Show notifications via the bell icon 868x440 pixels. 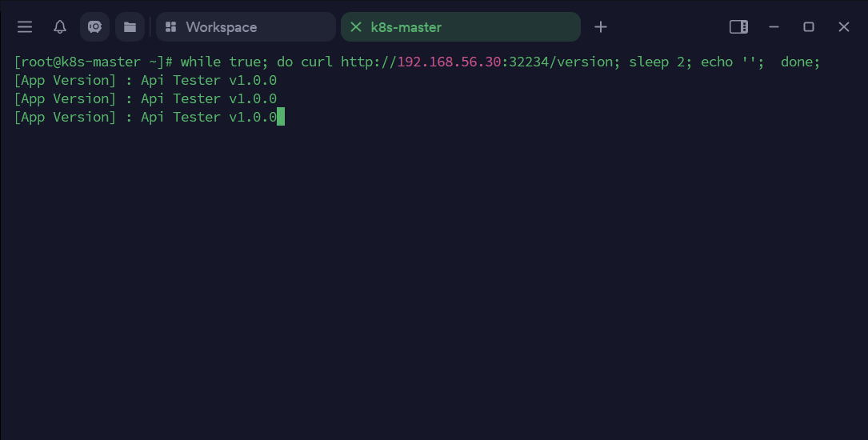tap(60, 27)
